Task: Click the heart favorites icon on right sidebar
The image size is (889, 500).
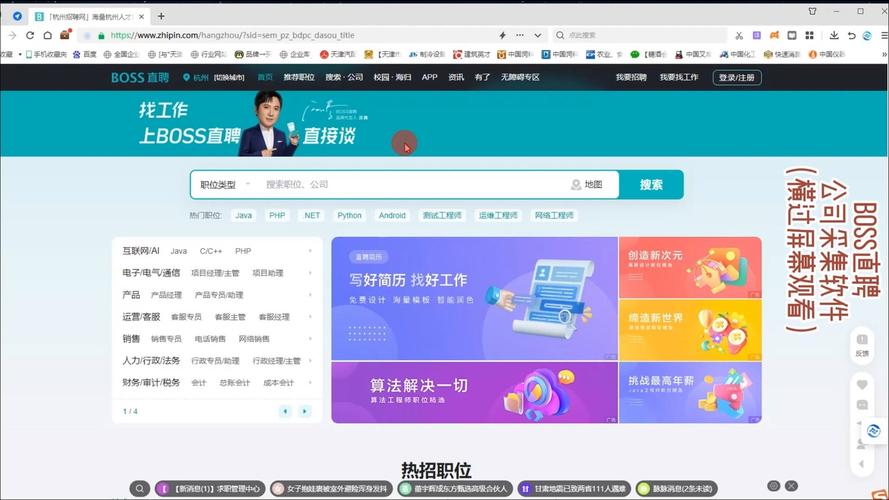Action: pyautogui.click(x=862, y=385)
